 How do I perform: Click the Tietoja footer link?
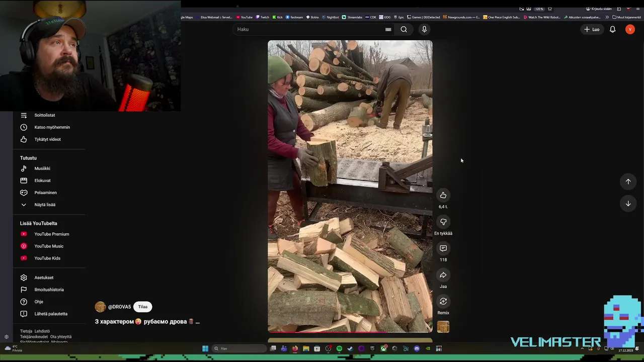tap(26, 331)
